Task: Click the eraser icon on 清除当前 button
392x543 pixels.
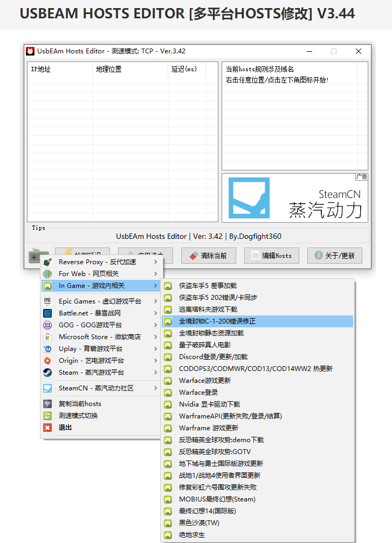Action: pyautogui.click(x=194, y=256)
